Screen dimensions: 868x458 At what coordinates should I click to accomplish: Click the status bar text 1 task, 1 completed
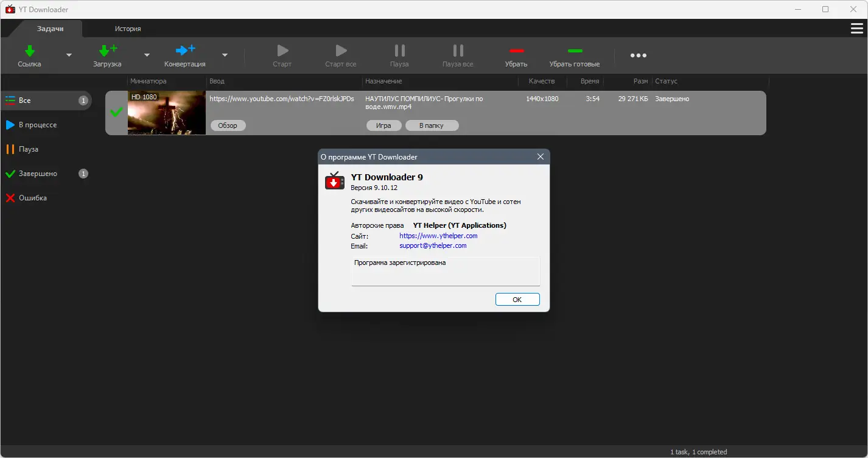point(699,452)
